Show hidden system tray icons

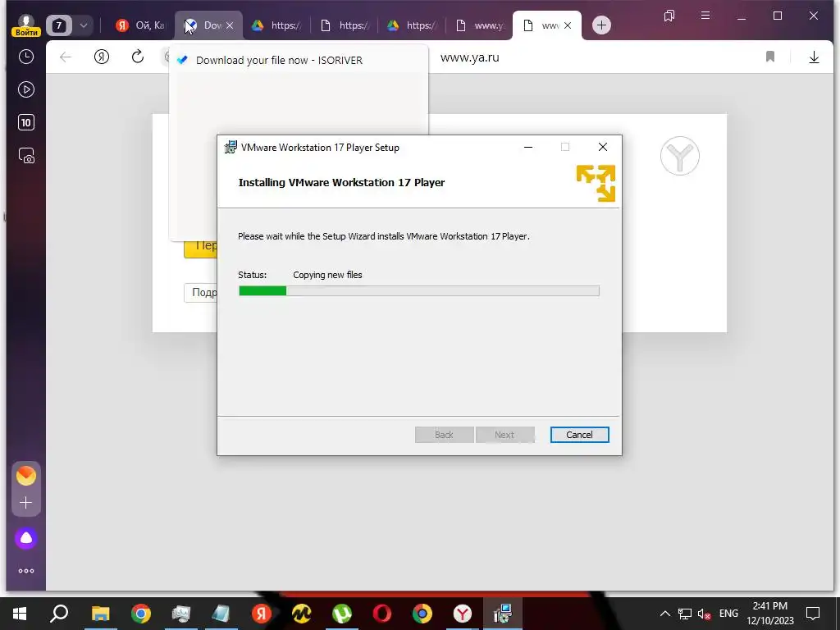664,614
